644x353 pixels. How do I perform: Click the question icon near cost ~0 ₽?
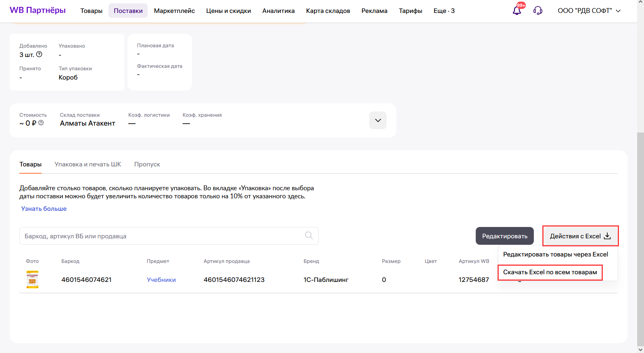41,123
